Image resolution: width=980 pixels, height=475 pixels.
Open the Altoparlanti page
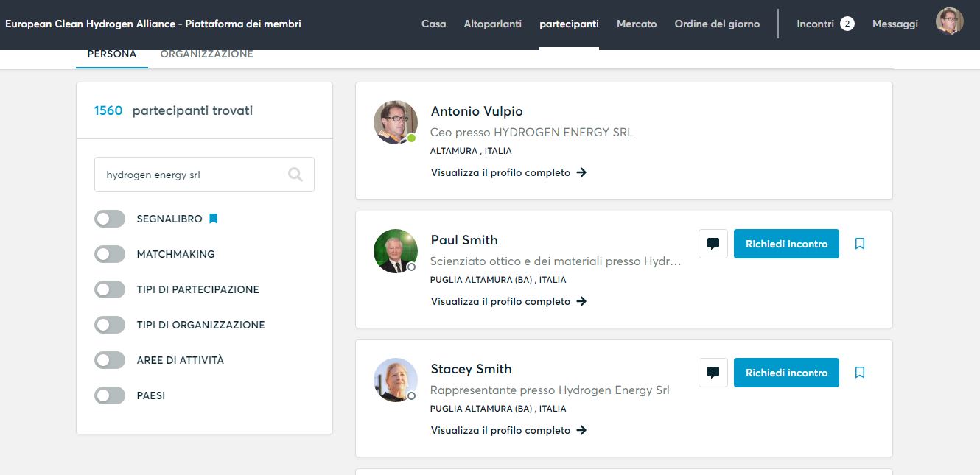(493, 24)
